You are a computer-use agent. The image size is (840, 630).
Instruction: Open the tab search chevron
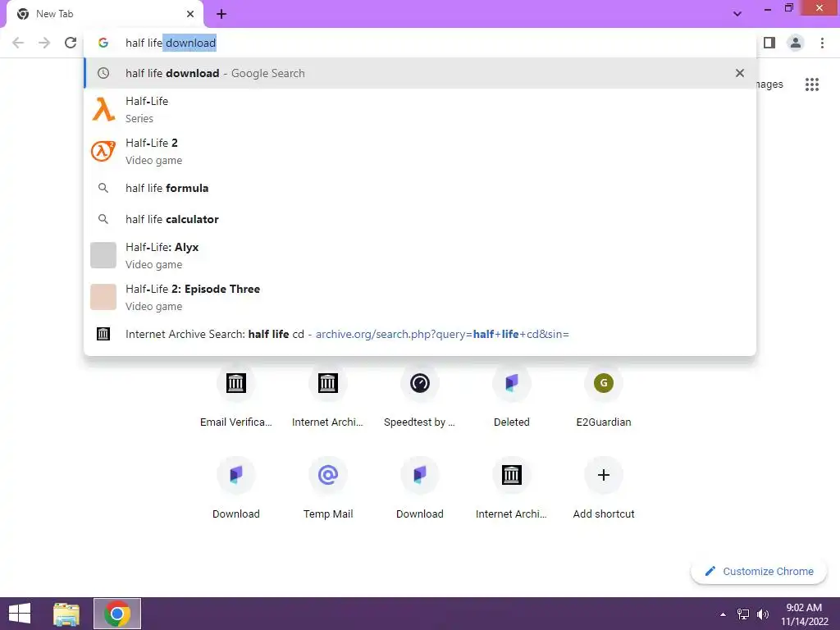[x=737, y=14]
